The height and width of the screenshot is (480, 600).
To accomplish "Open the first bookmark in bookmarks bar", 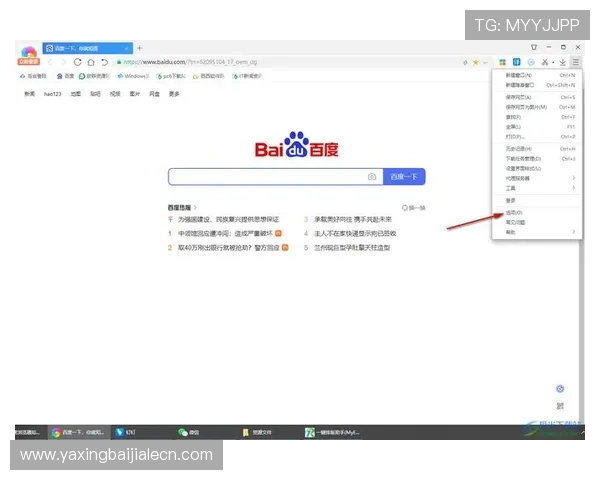I will click(x=33, y=76).
